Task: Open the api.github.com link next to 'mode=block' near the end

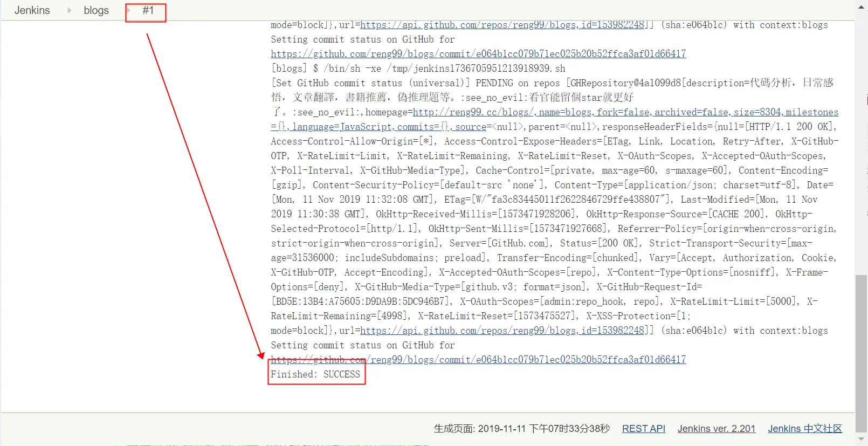Action: click(502, 331)
